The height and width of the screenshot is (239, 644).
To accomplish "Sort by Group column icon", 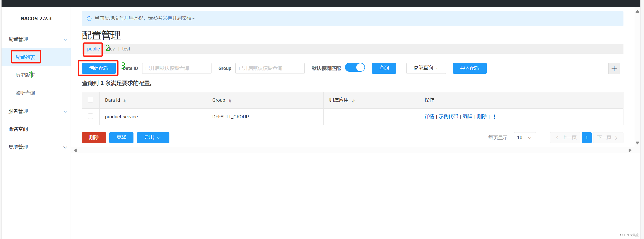I will click(230, 101).
